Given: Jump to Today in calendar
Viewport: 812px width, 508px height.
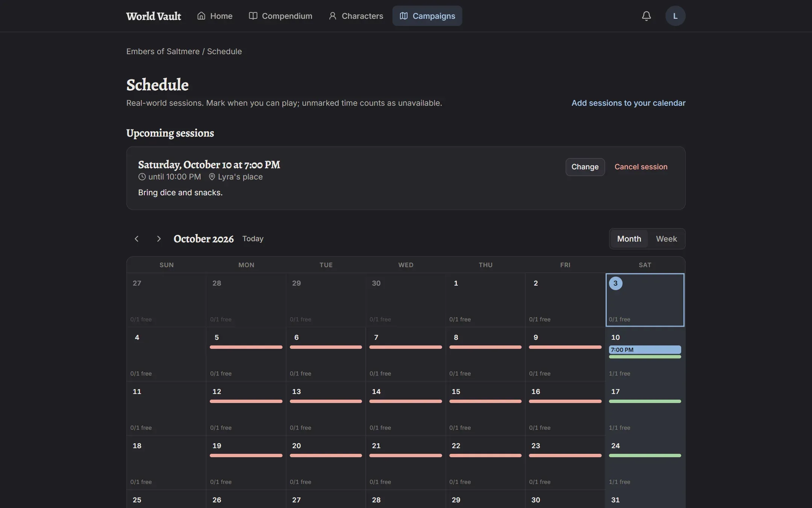Looking at the screenshot, I should click(x=253, y=239).
